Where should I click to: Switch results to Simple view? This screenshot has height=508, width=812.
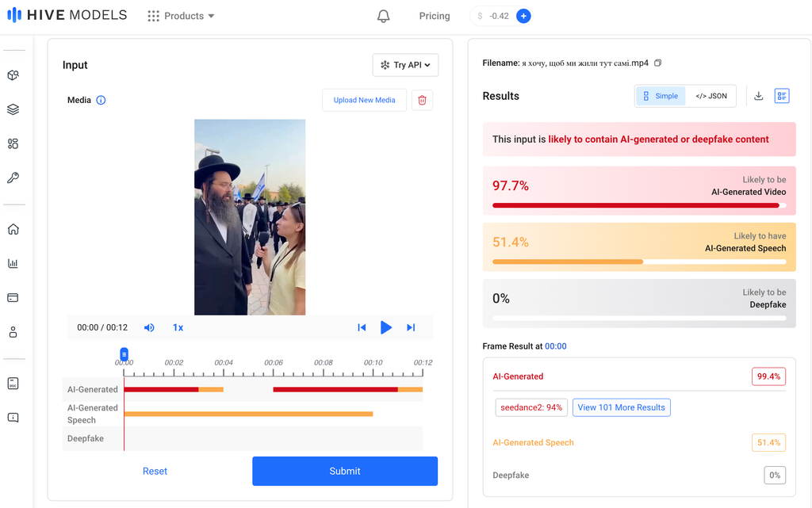[661, 96]
